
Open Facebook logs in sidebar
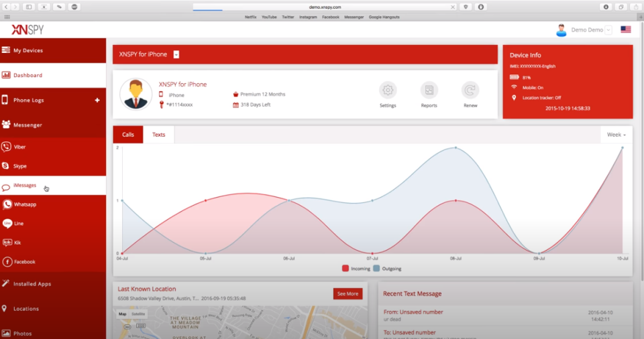(53, 262)
